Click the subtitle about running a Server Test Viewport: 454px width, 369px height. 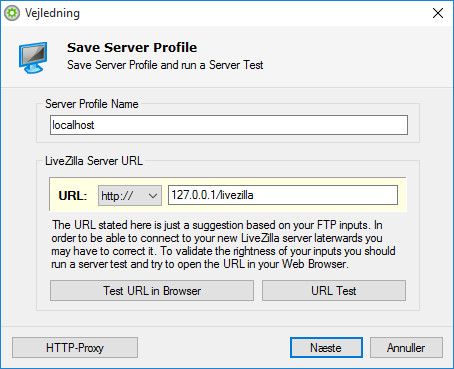165,65
